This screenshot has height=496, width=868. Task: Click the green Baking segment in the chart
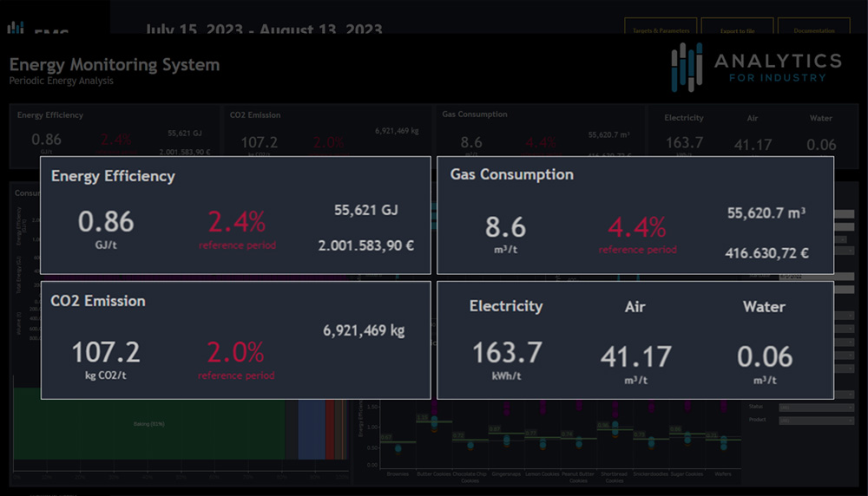point(148,424)
